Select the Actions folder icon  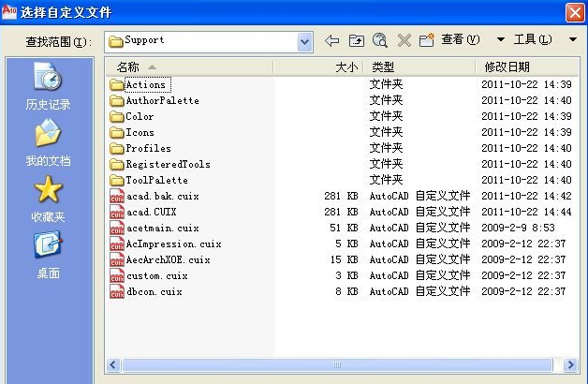(x=117, y=84)
